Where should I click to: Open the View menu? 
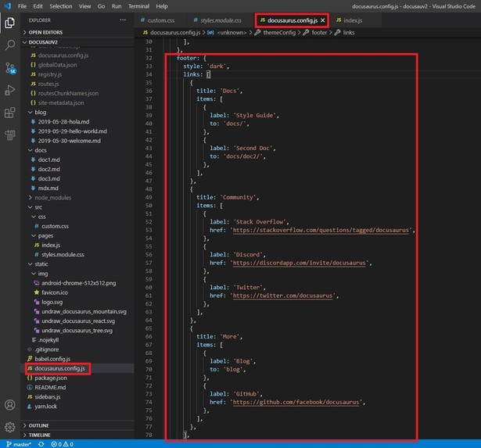(x=84, y=6)
